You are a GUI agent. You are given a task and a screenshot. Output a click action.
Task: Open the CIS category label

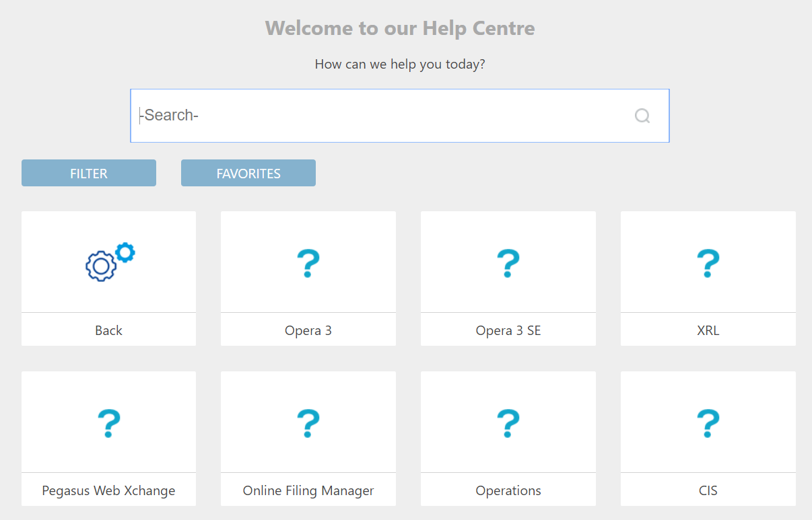tap(708, 490)
